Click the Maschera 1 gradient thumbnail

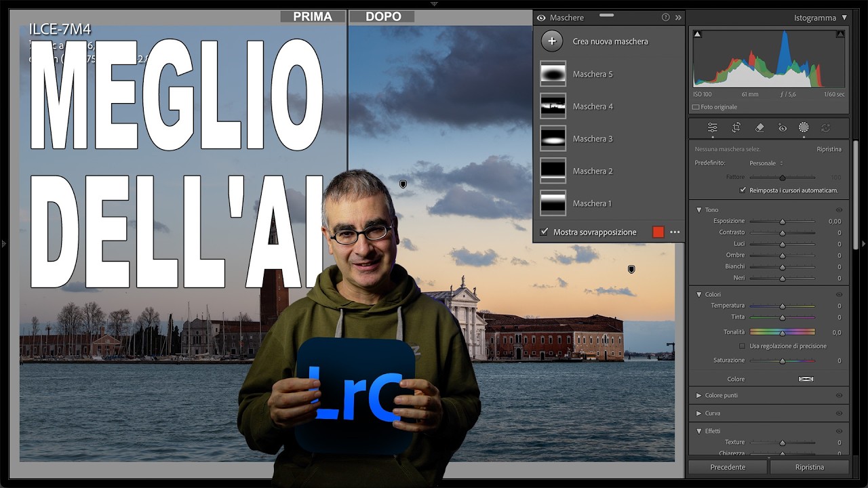(x=553, y=203)
